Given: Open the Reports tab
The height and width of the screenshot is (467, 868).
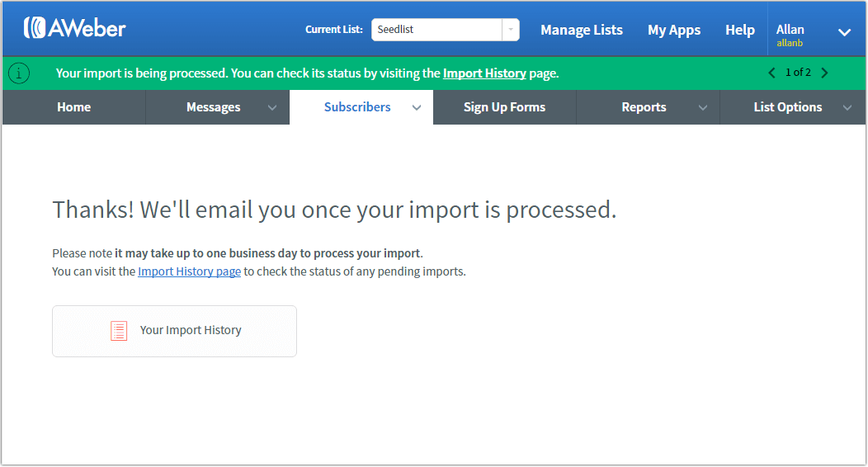Looking at the screenshot, I should (649, 107).
